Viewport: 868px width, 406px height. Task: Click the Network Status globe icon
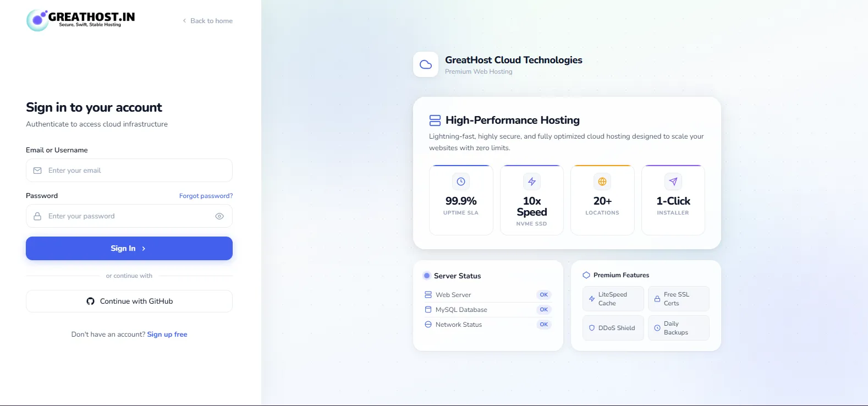(x=428, y=325)
